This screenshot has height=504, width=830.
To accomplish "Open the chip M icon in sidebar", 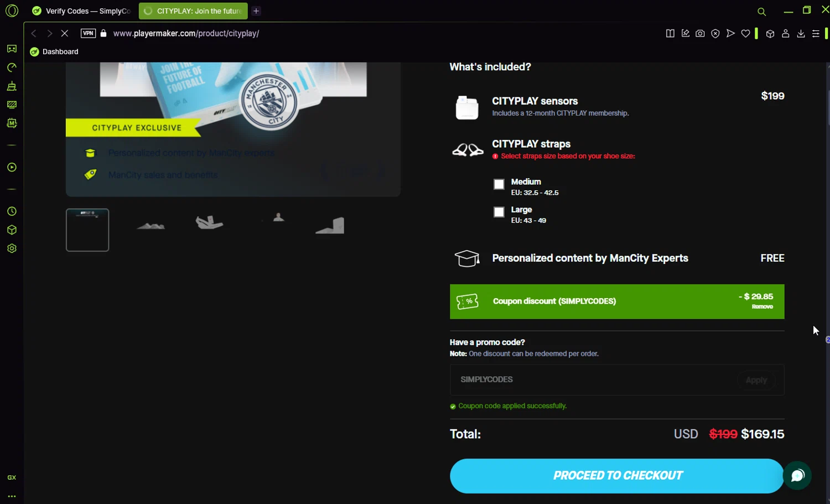I will [x=12, y=123].
